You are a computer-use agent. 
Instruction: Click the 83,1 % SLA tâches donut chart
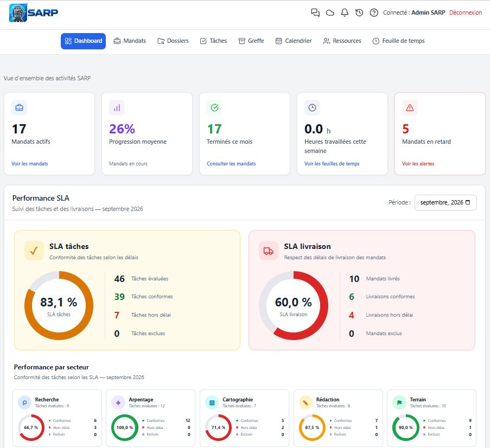point(59,305)
